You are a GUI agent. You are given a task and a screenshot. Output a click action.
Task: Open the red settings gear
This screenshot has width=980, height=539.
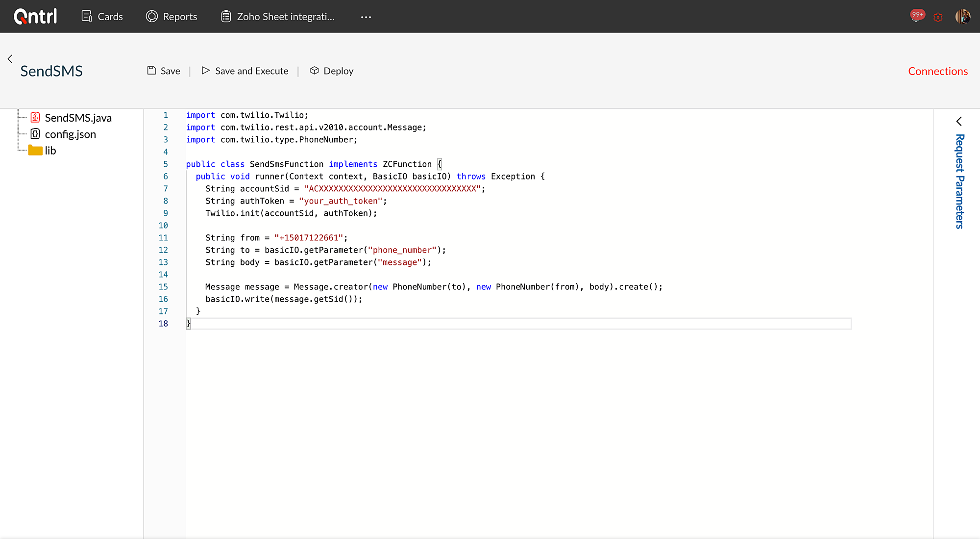938,17
